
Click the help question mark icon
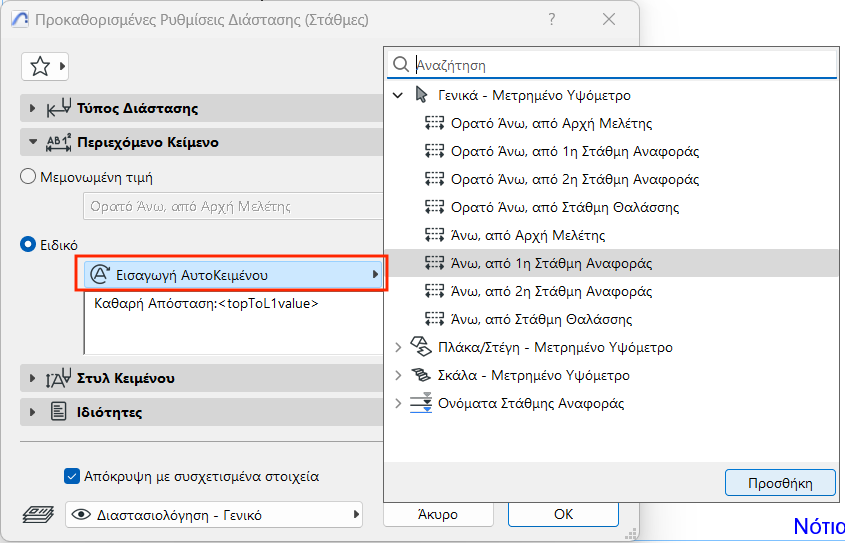coord(551,19)
